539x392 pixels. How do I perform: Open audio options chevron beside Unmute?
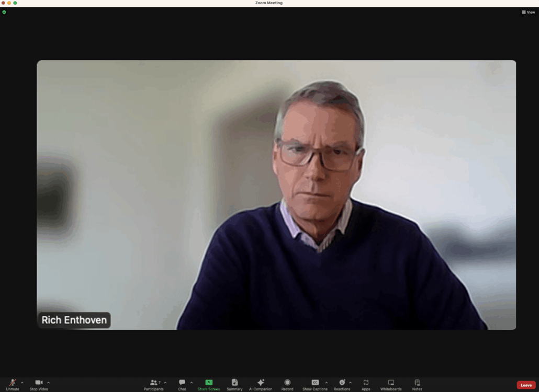click(22, 383)
